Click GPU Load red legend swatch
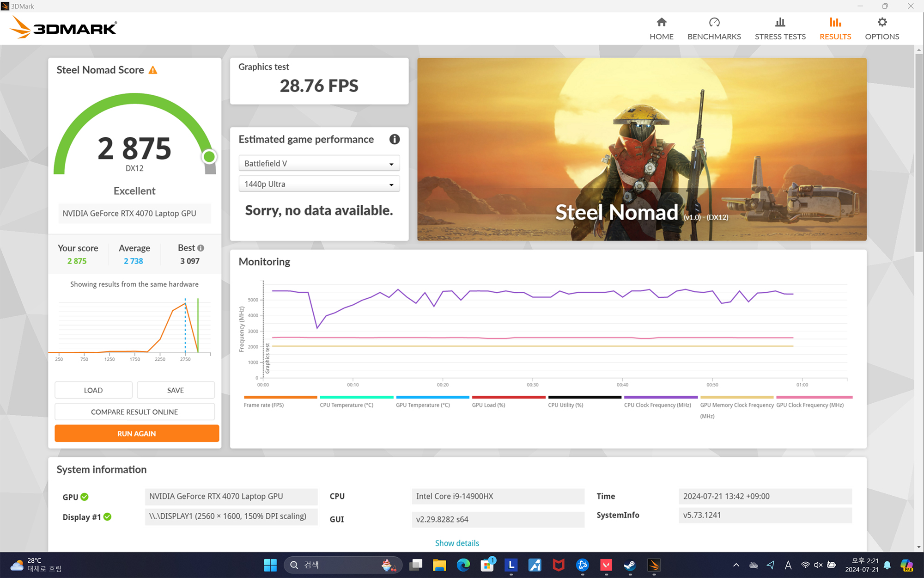Image resolution: width=924 pixels, height=578 pixels. (508, 397)
